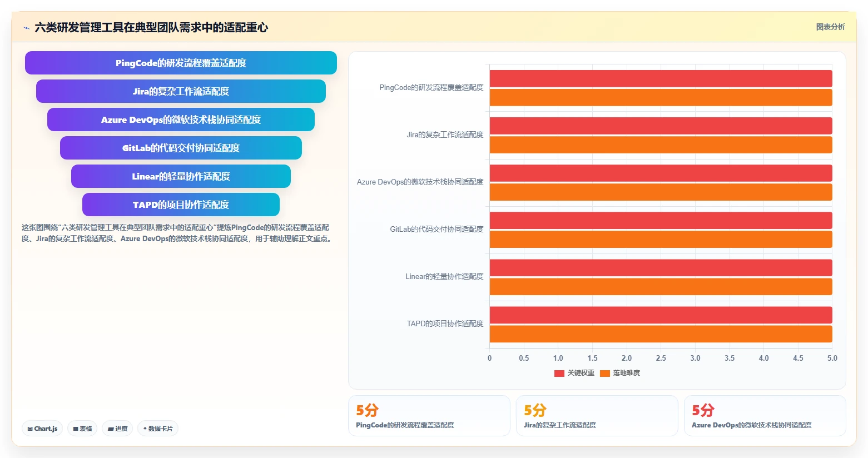Select the Azure DevOps的微软技术栈协同适配度 funnel bar
868x458 pixels.
point(181,120)
